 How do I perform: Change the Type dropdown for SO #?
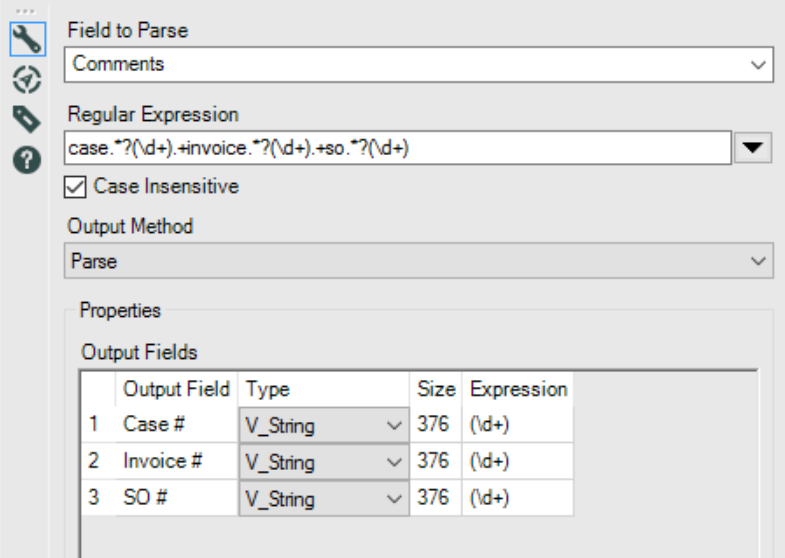323,499
